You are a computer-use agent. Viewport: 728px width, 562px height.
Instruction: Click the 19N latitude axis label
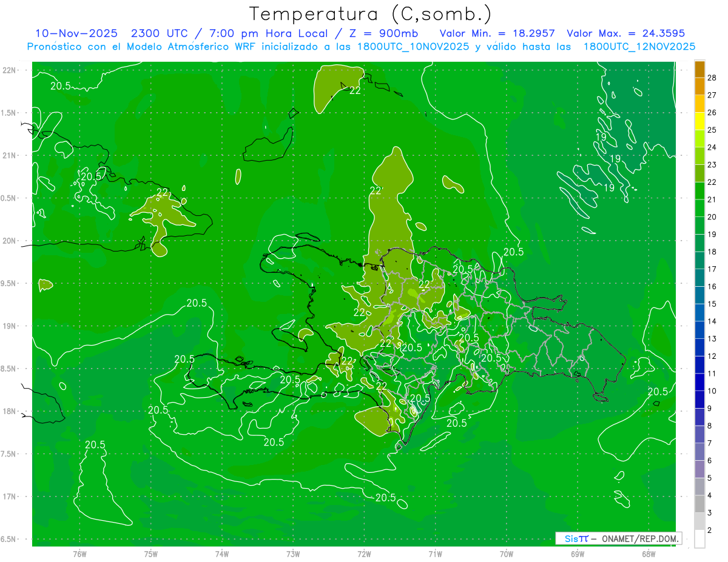pos(10,326)
